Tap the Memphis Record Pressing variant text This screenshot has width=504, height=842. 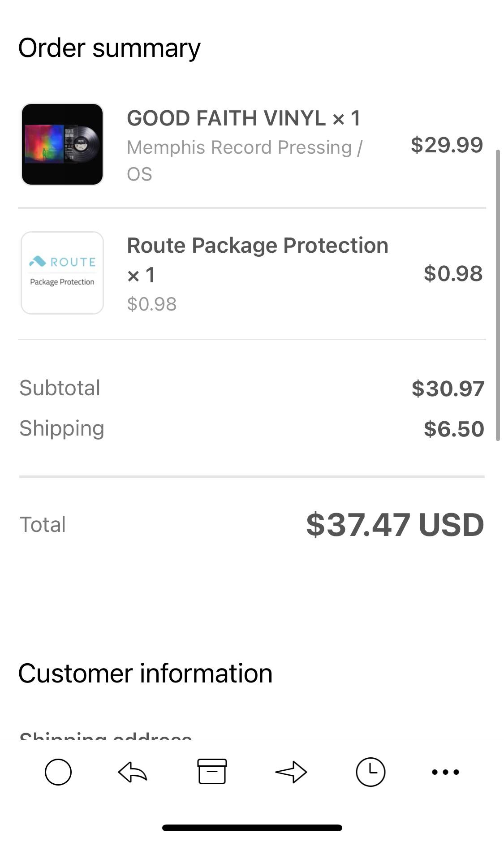click(244, 148)
